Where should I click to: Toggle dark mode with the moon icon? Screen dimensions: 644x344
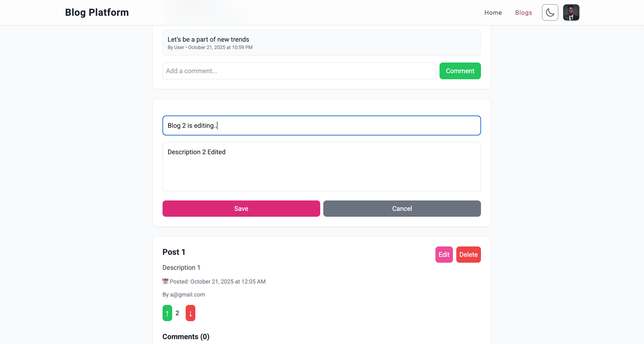(x=550, y=12)
